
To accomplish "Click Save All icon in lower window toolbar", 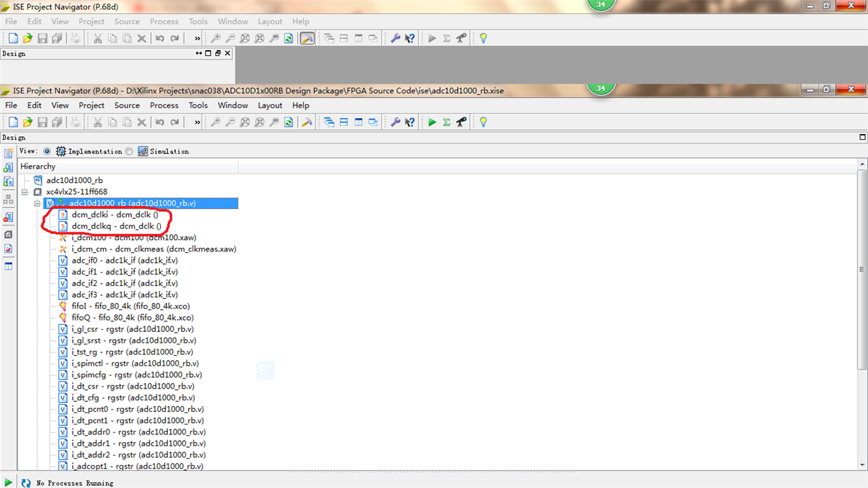I will point(57,122).
